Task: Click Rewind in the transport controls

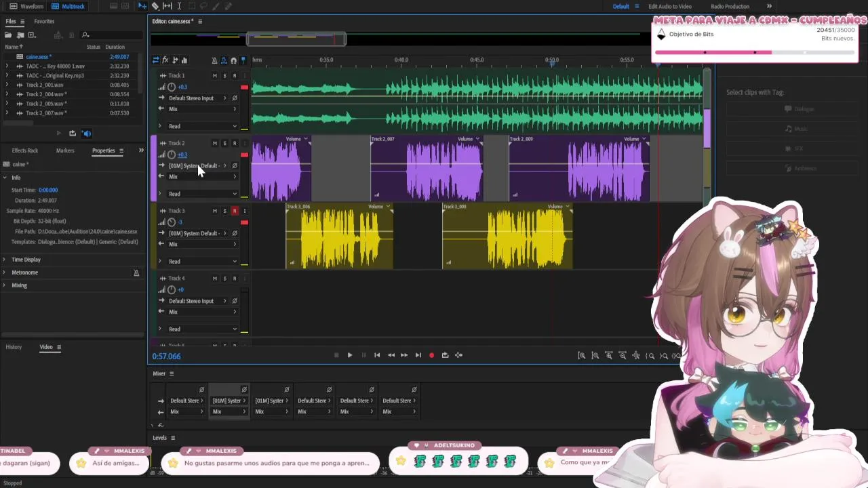Action: (x=391, y=355)
